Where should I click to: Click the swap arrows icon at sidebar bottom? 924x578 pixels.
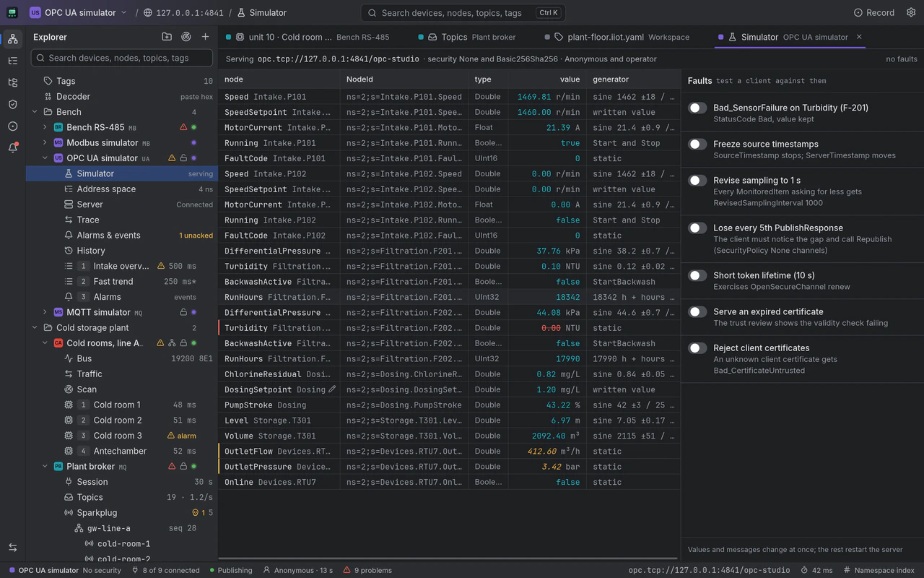(x=12, y=548)
